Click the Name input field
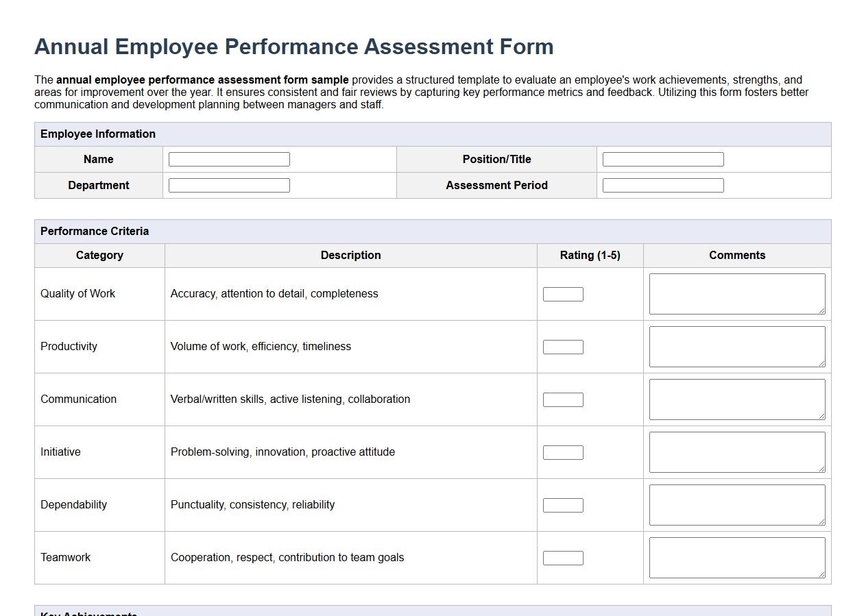This screenshot has height=616, width=866. click(228, 158)
